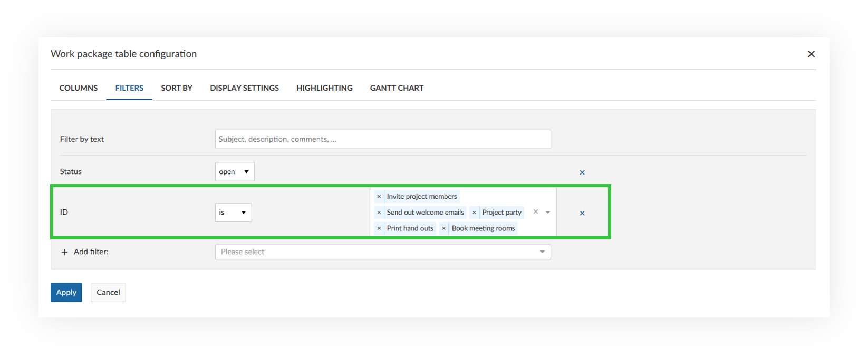
Task: Open the Gantt Chart tab
Action: click(x=397, y=88)
